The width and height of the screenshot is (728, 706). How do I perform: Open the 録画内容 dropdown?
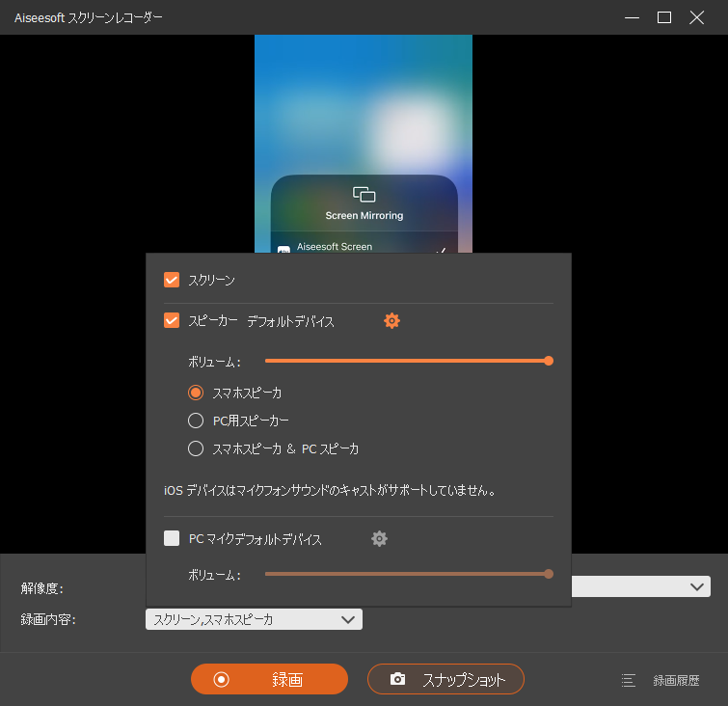point(254,619)
